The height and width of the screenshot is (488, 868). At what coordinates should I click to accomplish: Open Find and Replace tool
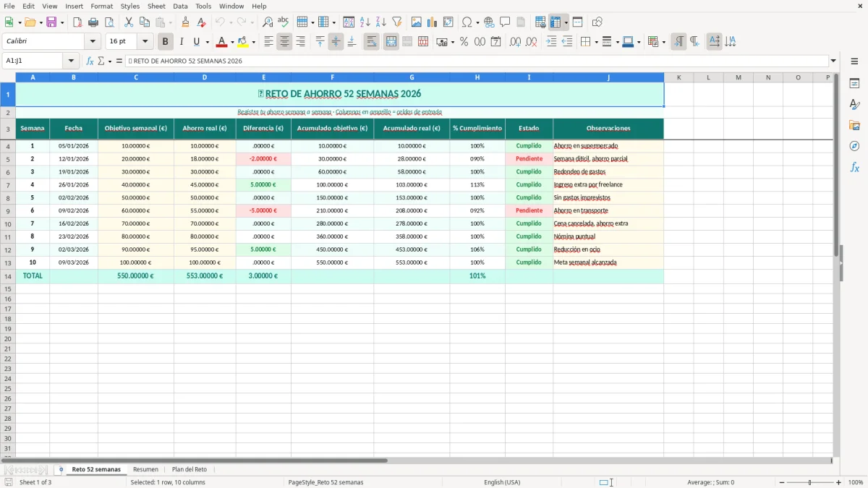(x=268, y=22)
